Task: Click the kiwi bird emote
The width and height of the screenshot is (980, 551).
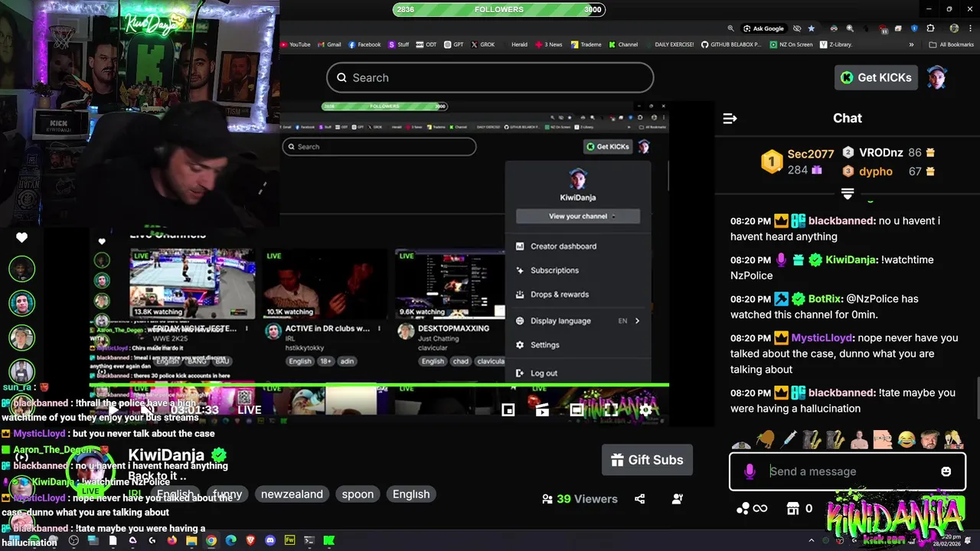Action: pos(764,439)
